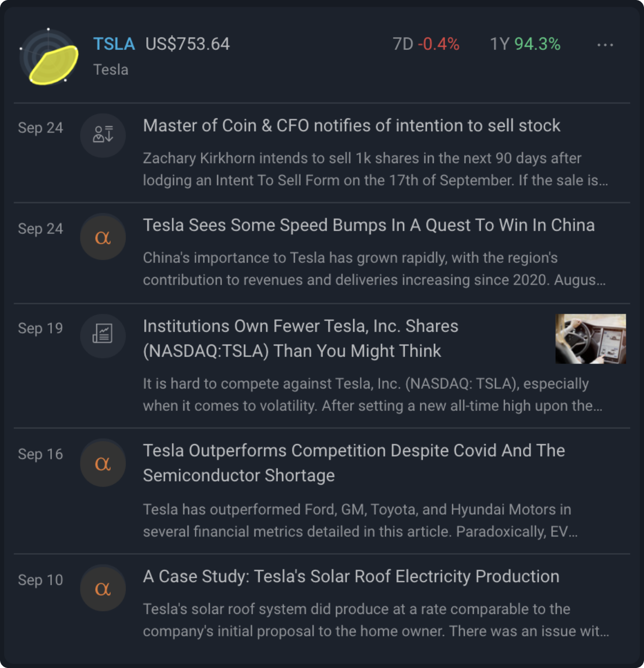Image resolution: width=644 pixels, height=668 pixels.
Task: Click the Sep 10 solar roof summary text
Action: pyautogui.click(x=376, y=620)
